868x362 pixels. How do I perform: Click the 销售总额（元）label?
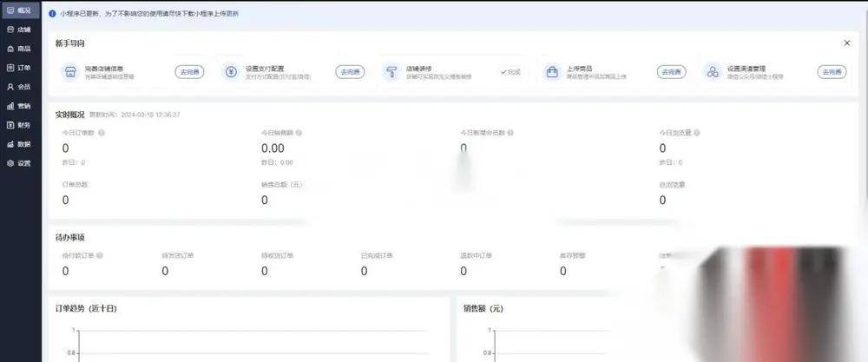pyautogui.click(x=282, y=184)
